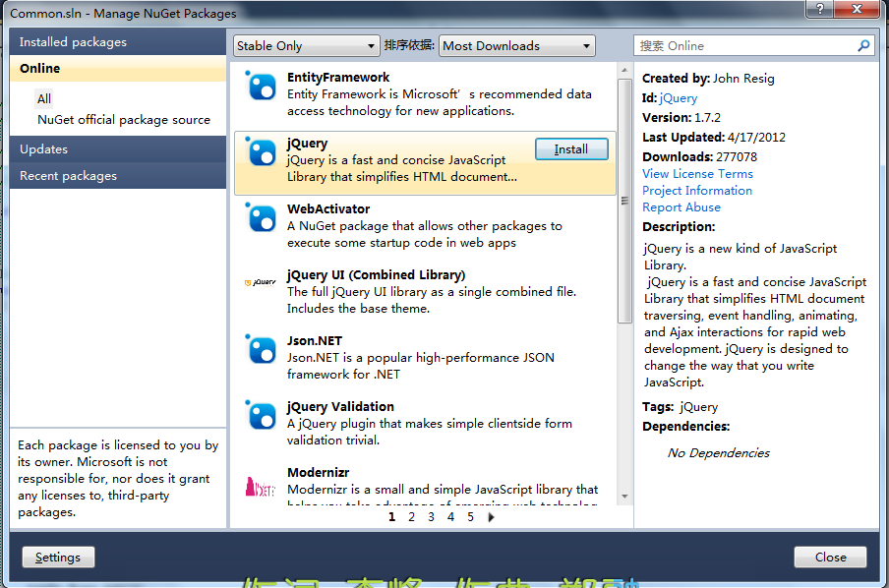Click the WebActivator package icon
This screenshot has height=588, width=889.
261,217
